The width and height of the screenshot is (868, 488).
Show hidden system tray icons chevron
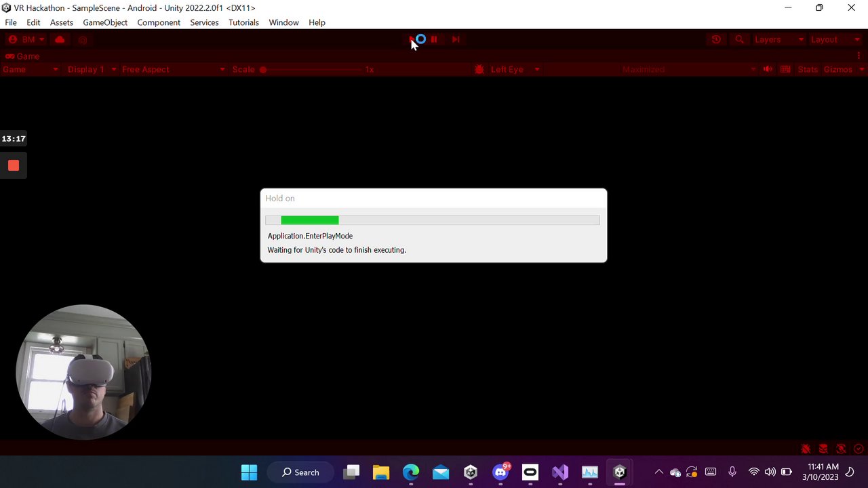click(x=658, y=472)
